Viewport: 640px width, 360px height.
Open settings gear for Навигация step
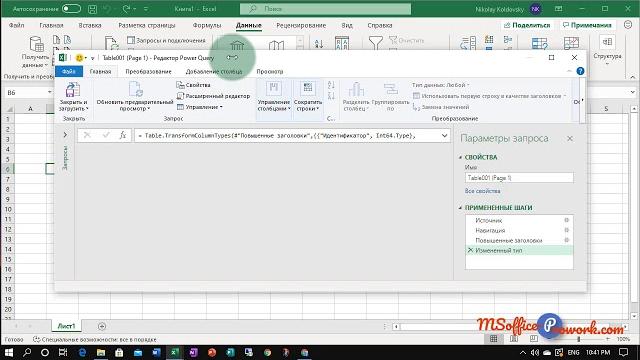point(567,230)
